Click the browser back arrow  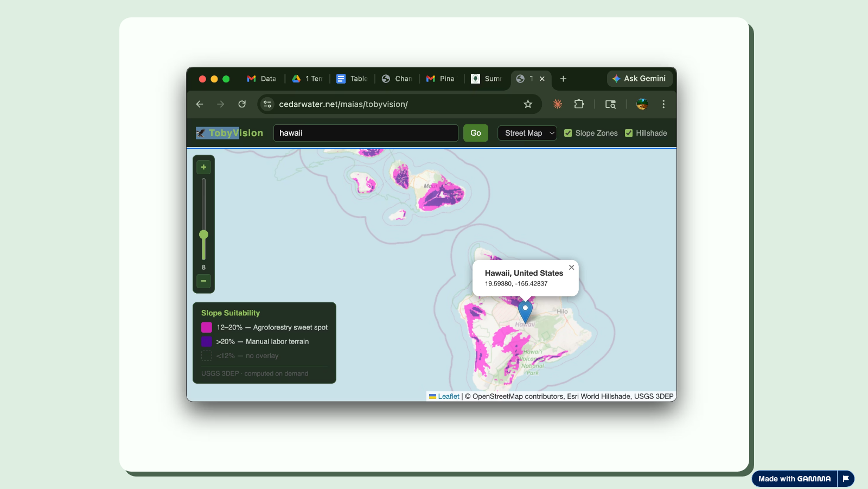200,104
